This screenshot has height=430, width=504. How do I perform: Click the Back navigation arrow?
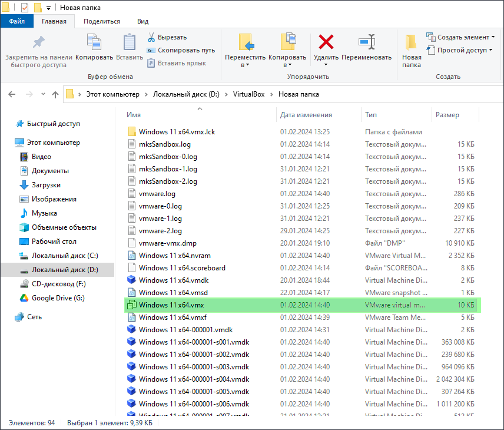pos(12,94)
